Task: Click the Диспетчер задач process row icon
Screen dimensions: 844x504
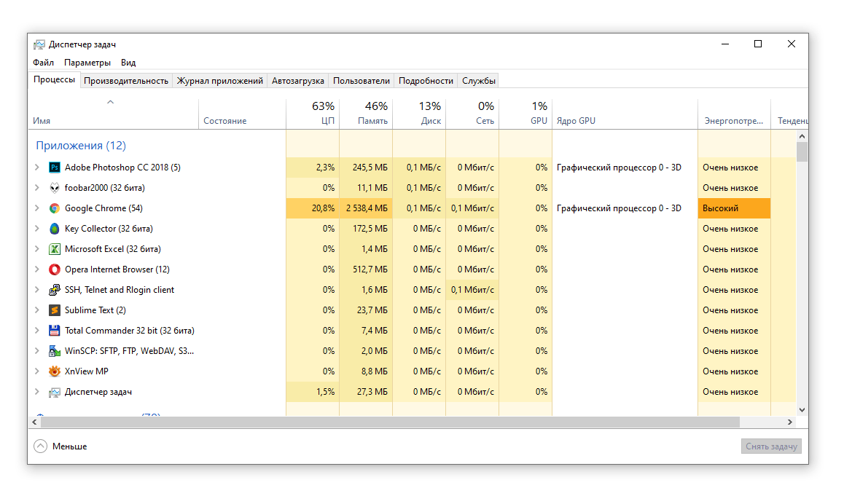Action: [x=55, y=392]
